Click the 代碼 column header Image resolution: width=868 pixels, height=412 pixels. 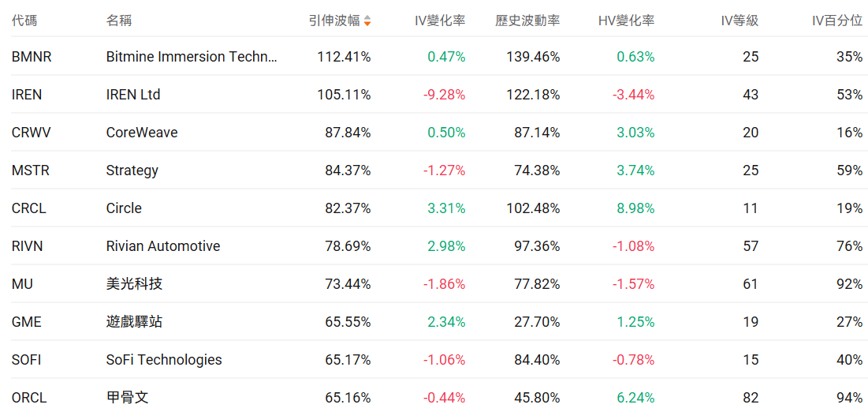pos(24,21)
